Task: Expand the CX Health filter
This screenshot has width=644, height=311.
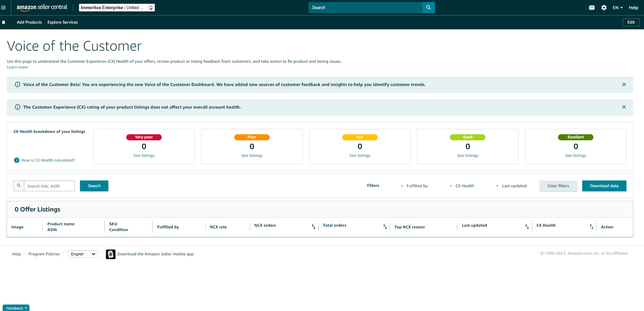Action: pos(462,186)
